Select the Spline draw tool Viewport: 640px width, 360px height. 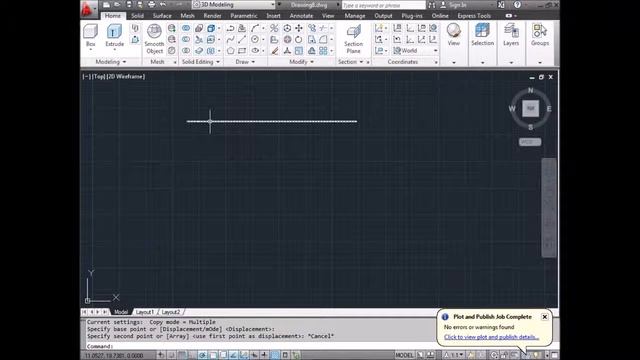click(231, 40)
